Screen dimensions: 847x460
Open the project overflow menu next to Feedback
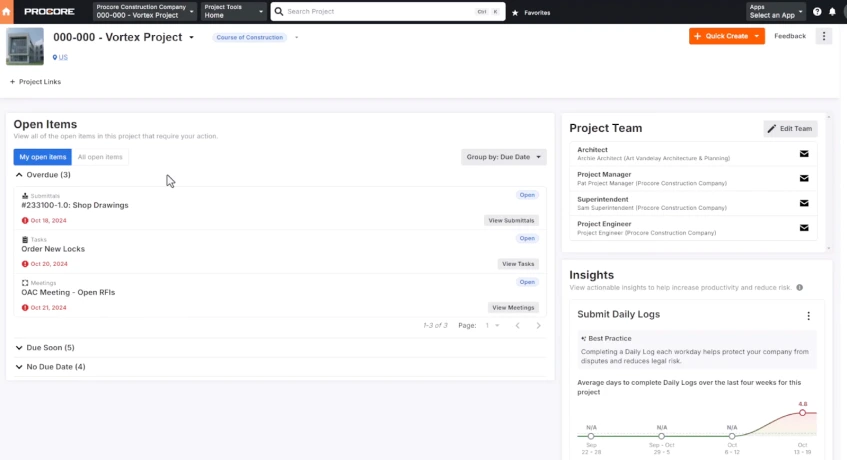click(x=824, y=36)
